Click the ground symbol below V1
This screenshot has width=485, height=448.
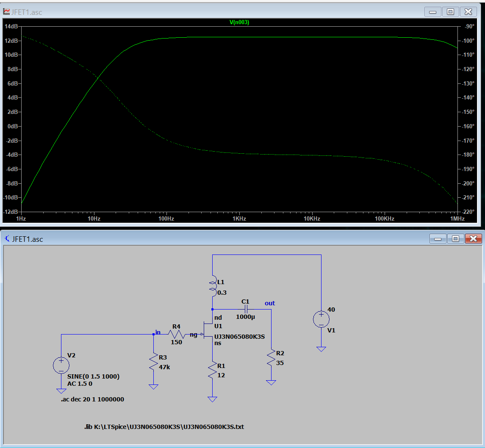coord(321,349)
